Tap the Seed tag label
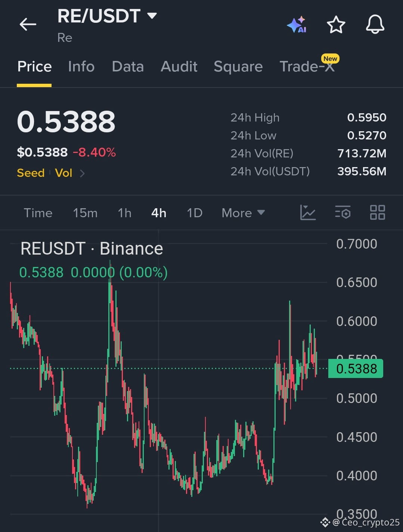The height and width of the screenshot is (532, 403). tap(31, 173)
